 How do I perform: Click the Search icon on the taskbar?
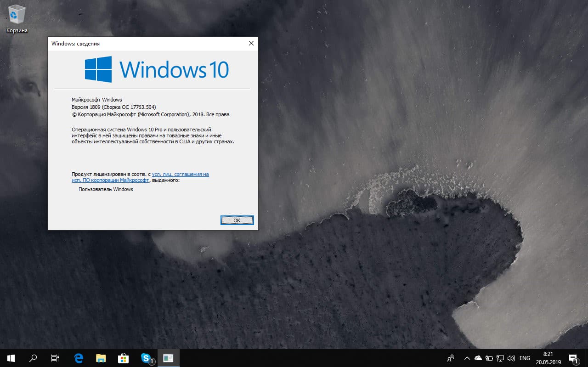tap(33, 358)
